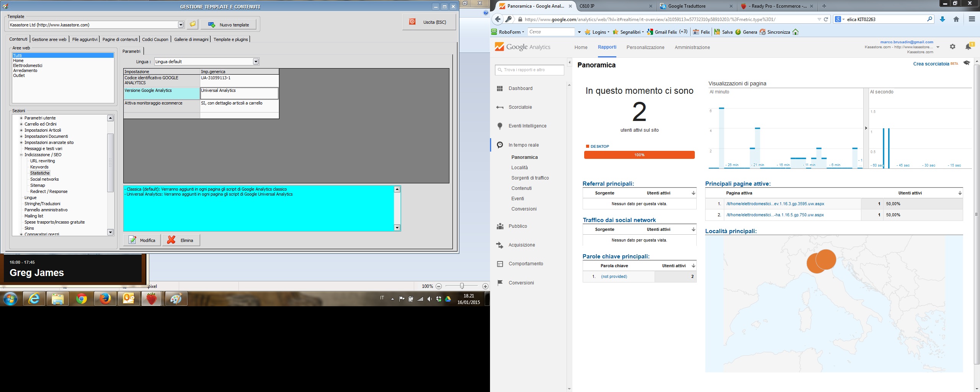Open the Template e plugins tab
Screen dimensions: 980x392
click(231, 39)
